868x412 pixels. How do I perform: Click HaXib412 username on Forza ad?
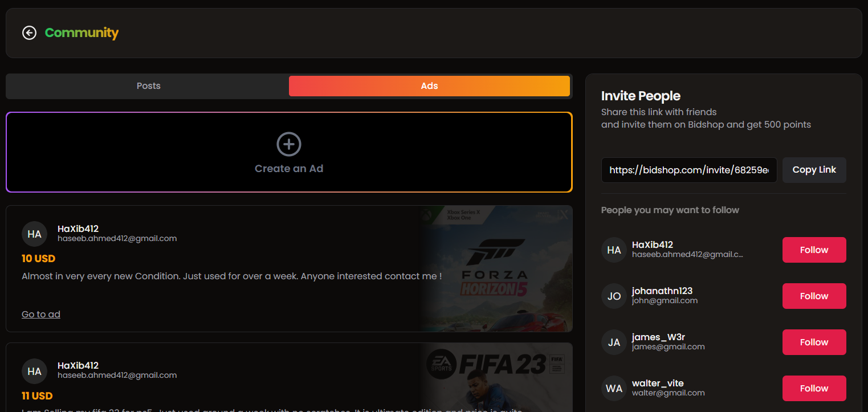point(78,229)
